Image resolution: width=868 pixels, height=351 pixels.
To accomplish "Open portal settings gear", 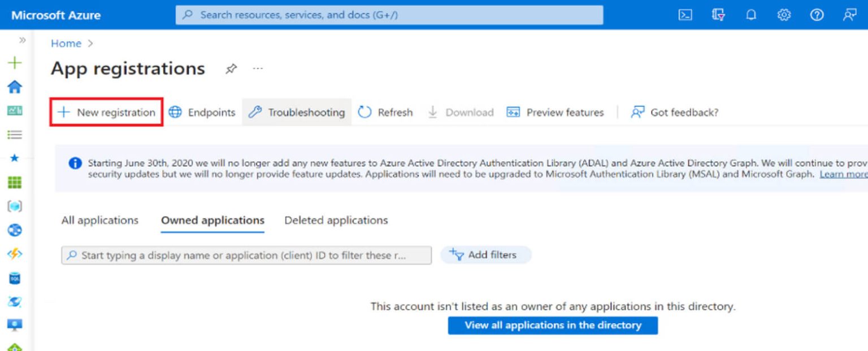I will (784, 15).
